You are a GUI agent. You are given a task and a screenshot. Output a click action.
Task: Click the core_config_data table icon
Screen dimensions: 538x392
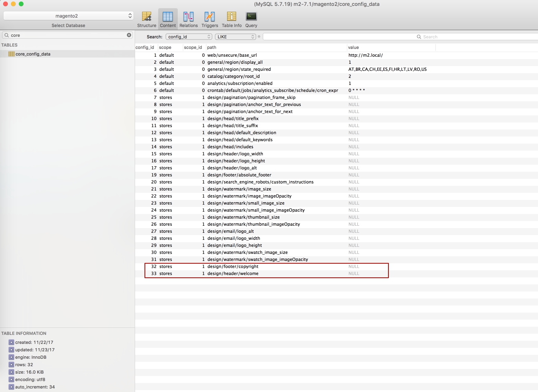11,54
